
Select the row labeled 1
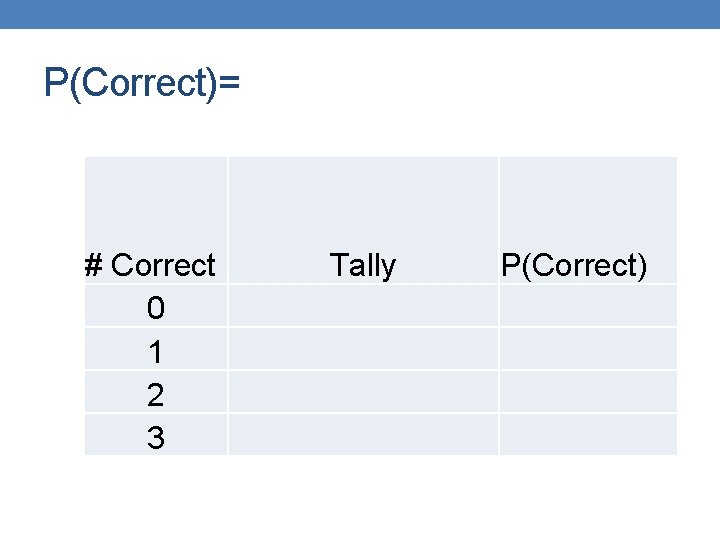coord(155,351)
